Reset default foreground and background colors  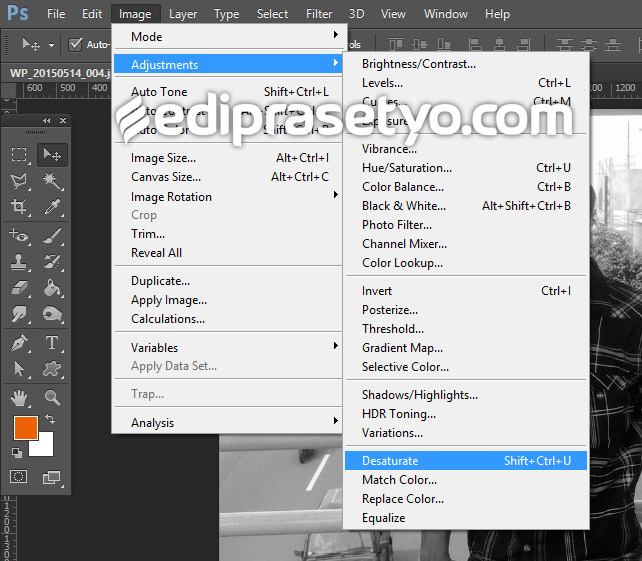point(17,452)
